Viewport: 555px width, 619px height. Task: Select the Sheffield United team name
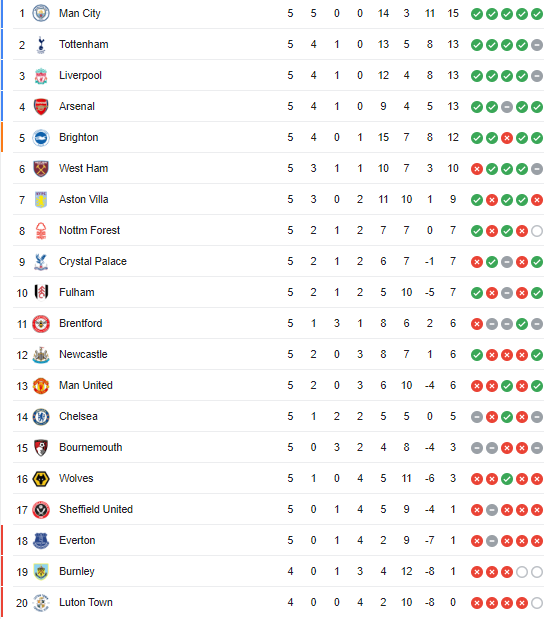point(96,509)
